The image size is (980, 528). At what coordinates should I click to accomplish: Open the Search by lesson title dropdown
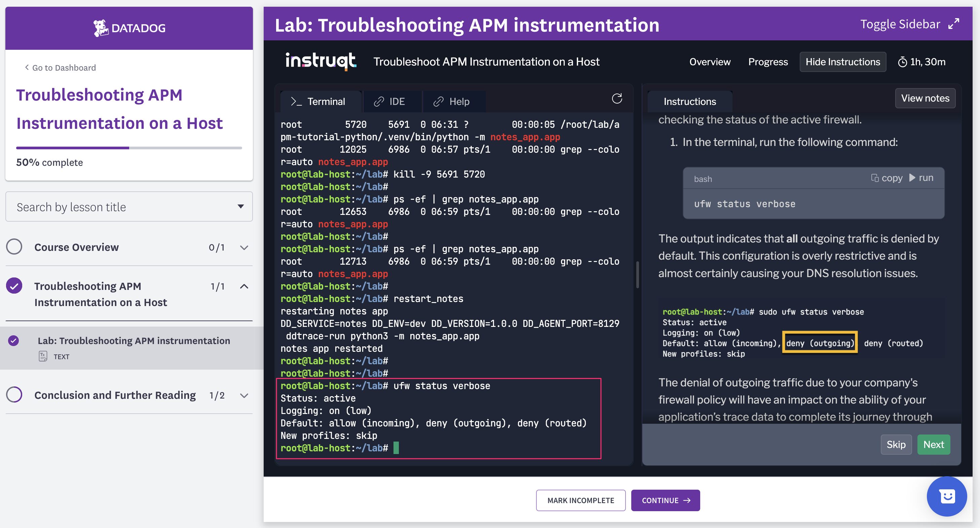[x=129, y=206]
